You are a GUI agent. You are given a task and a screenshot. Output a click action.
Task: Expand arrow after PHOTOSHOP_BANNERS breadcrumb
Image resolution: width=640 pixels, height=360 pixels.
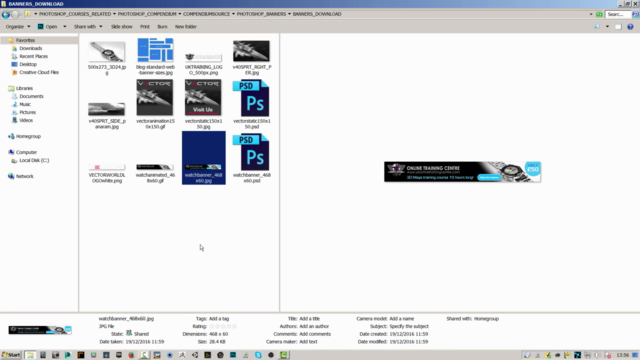pyautogui.click(x=289, y=14)
